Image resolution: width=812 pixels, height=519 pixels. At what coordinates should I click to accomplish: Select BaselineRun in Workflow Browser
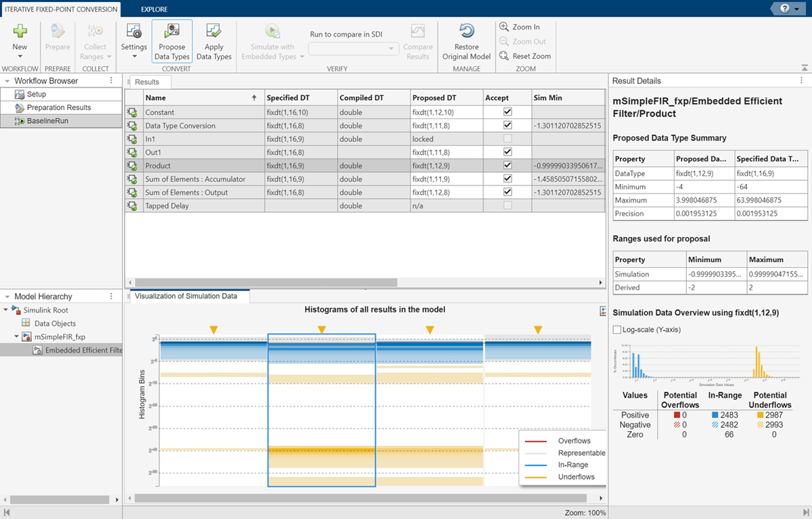coord(47,121)
